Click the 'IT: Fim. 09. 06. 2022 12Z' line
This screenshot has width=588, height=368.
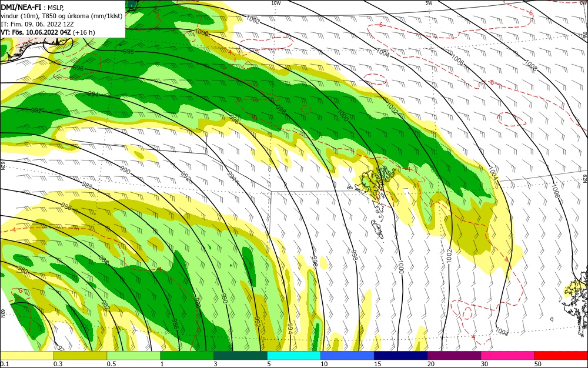[x=37, y=24]
